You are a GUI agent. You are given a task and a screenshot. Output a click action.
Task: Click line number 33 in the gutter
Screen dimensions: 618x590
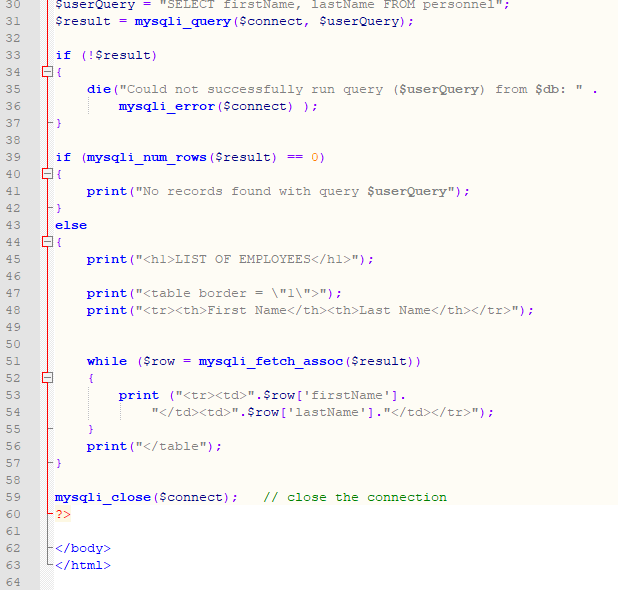coord(13,55)
